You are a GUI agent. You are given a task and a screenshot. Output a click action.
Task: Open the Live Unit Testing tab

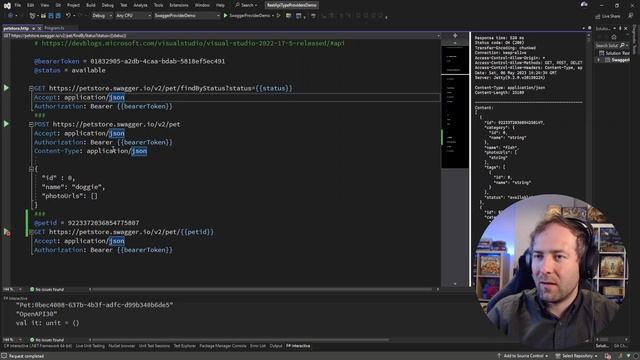[x=90, y=346]
